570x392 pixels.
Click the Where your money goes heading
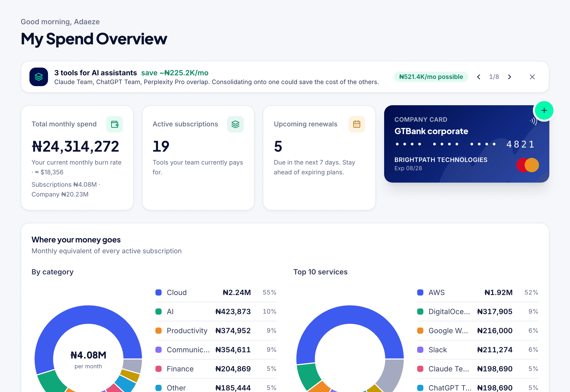coord(76,240)
